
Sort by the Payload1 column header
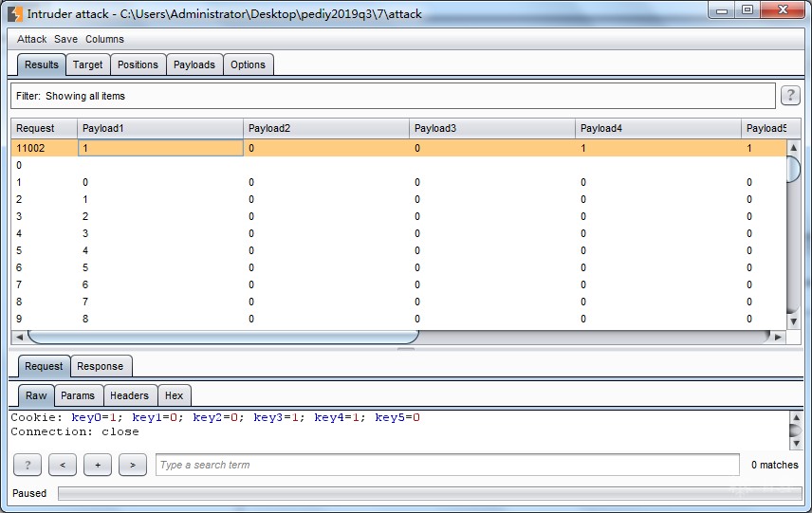(x=160, y=128)
